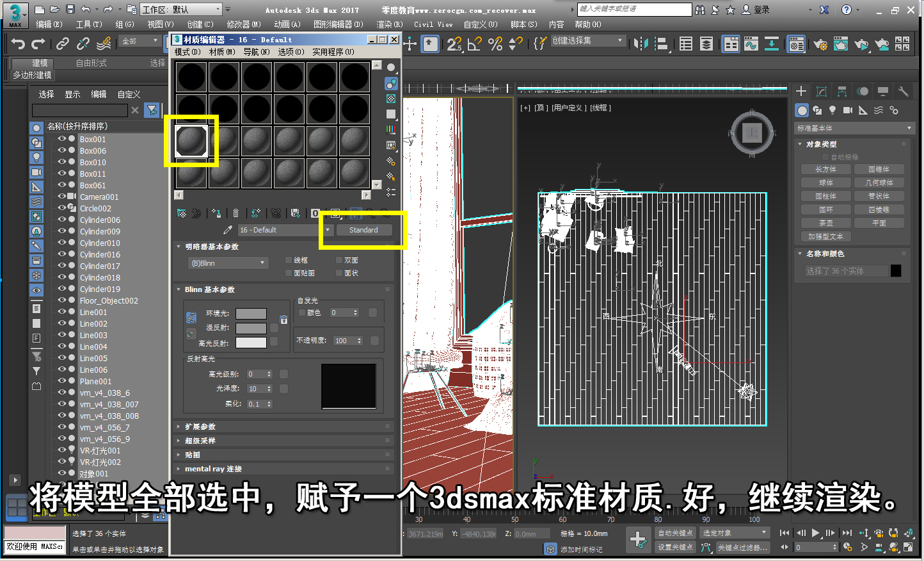Screen dimensions: 924x561
Task: Check the 自发光 颜色 checkbox
Action: coord(302,313)
